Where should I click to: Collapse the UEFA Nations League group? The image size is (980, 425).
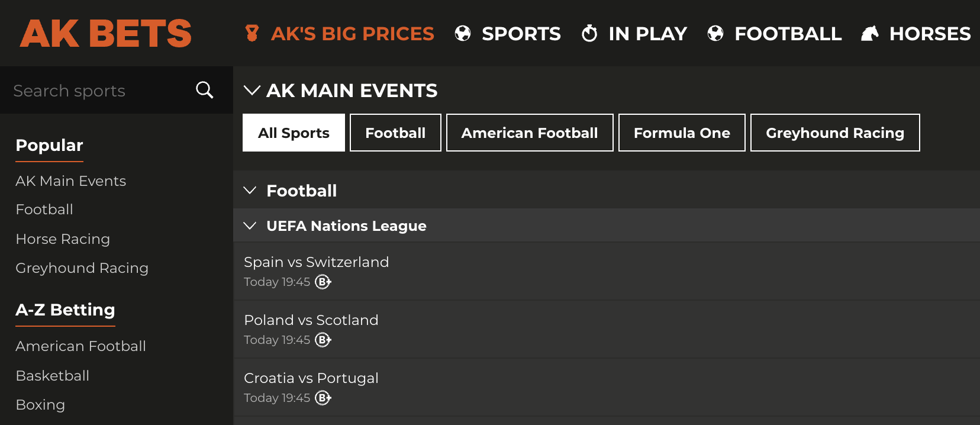click(250, 226)
